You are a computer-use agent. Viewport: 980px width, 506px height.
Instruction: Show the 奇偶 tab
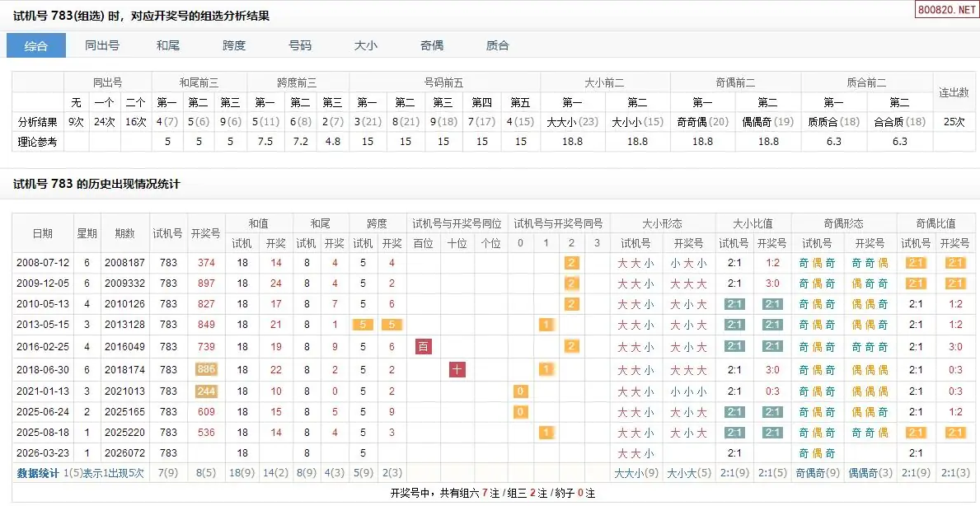pyautogui.click(x=432, y=45)
